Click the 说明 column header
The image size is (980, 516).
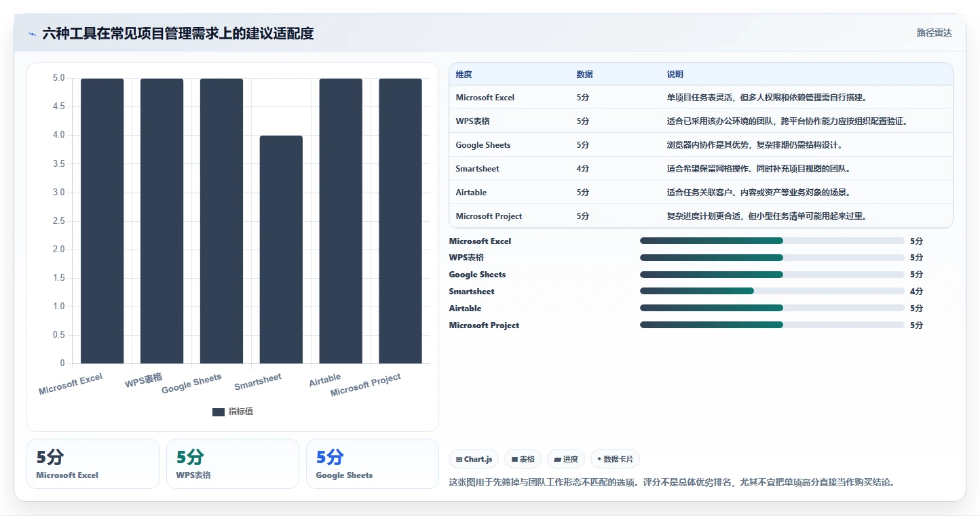675,75
